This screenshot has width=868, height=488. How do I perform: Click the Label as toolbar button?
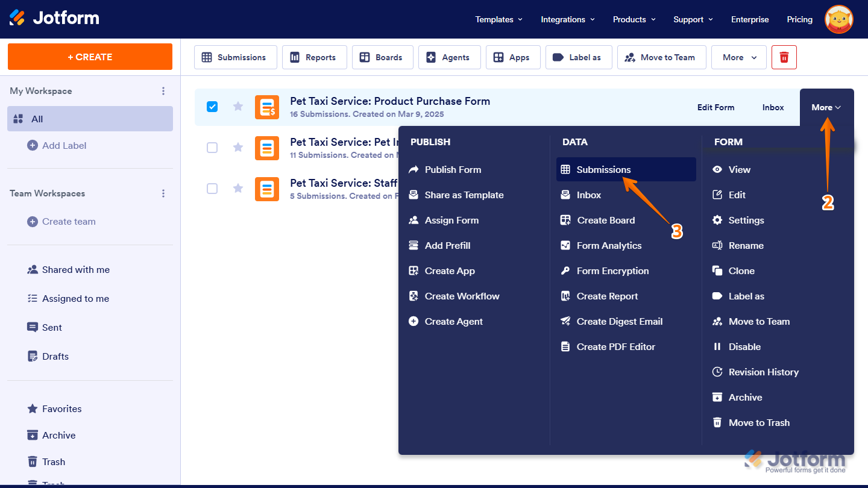(x=579, y=57)
